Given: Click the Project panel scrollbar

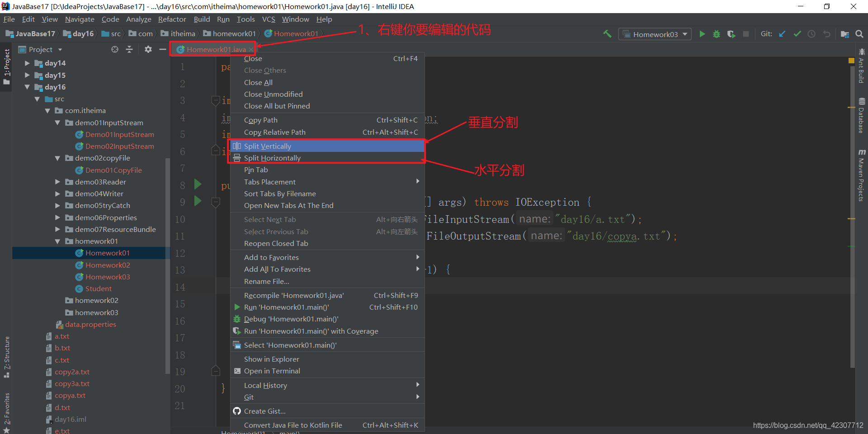Looking at the screenshot, I should point(168,267).
